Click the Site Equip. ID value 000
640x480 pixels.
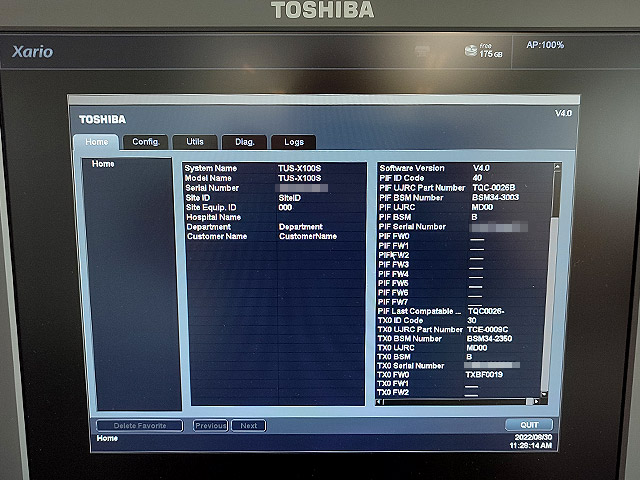285,207
